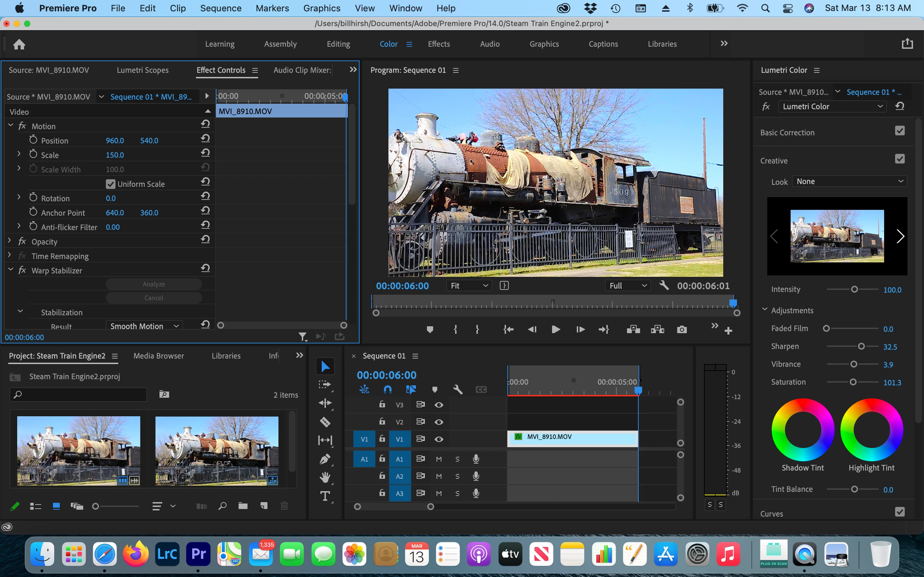Select the Razor tool
This screenshot has width=924, height=577.
325,422
